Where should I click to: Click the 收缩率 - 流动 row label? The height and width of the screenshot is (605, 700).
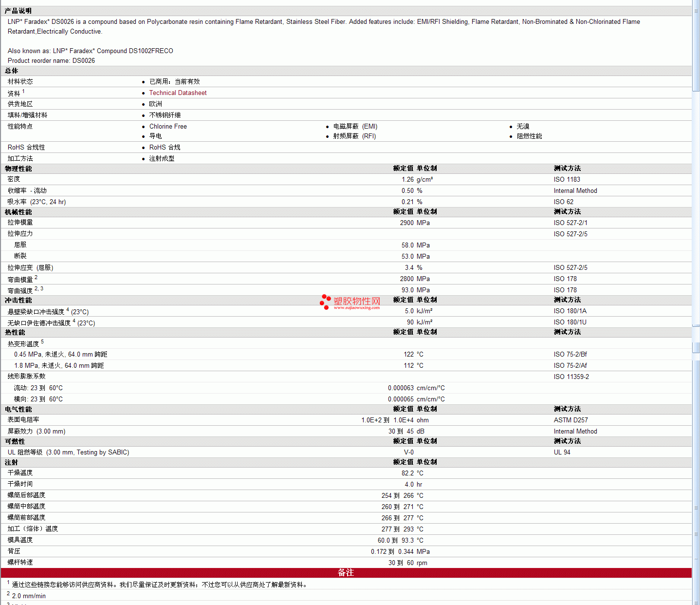(27, 190)
